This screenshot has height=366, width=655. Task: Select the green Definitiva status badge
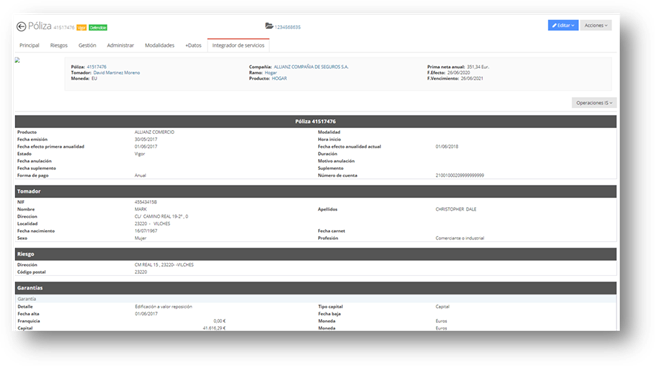pyautogui.click(x=98, y=28)
